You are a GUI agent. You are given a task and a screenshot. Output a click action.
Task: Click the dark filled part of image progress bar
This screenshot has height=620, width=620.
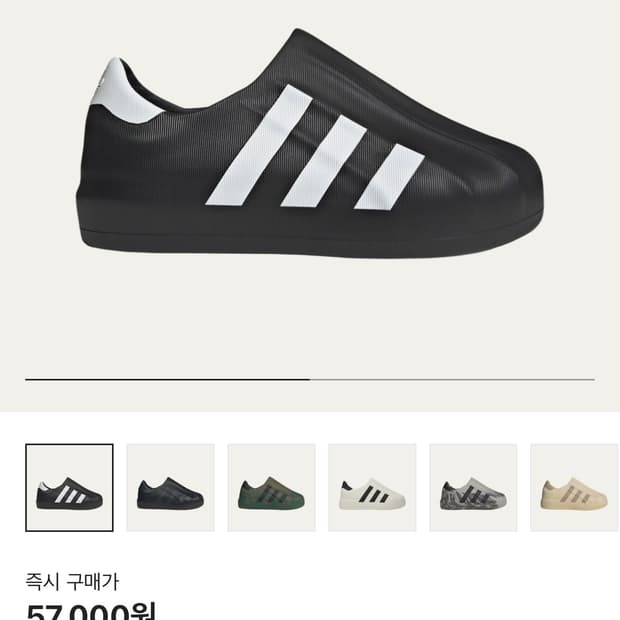tap(167, 380)
